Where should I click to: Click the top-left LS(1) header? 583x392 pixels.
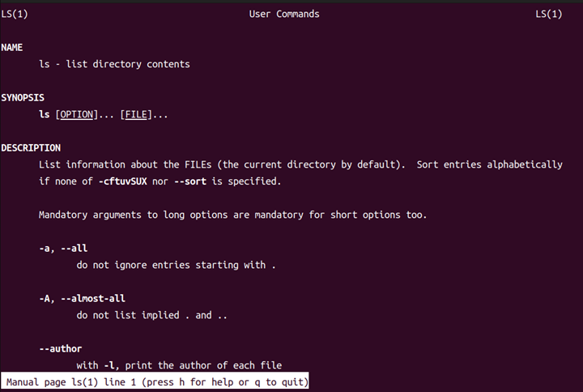click(x=14, y=14)
